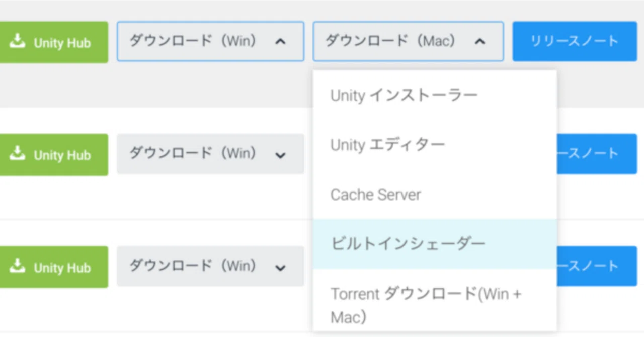Click download icon on top Unity Hub
This screenshot has width=644, height=337.
(x=18, y=42)
